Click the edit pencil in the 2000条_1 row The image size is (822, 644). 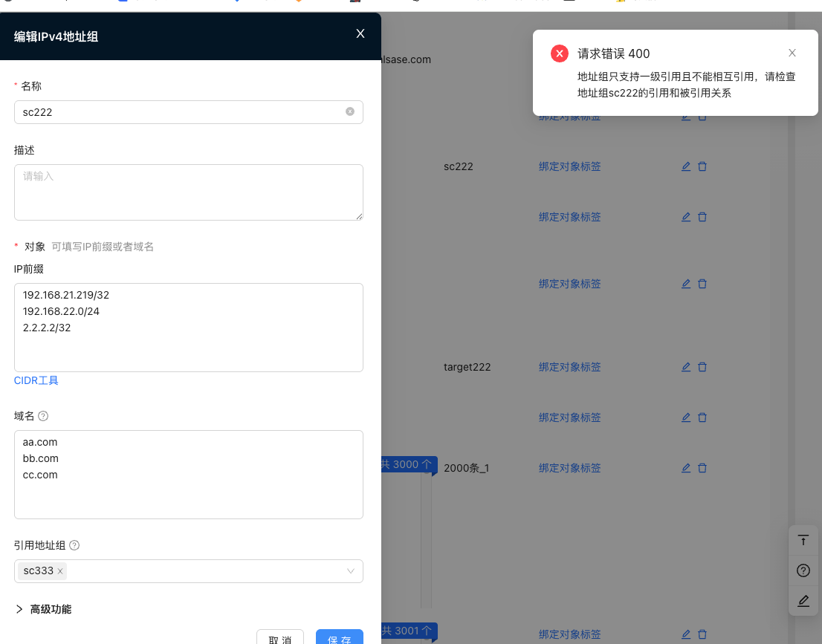686,468
